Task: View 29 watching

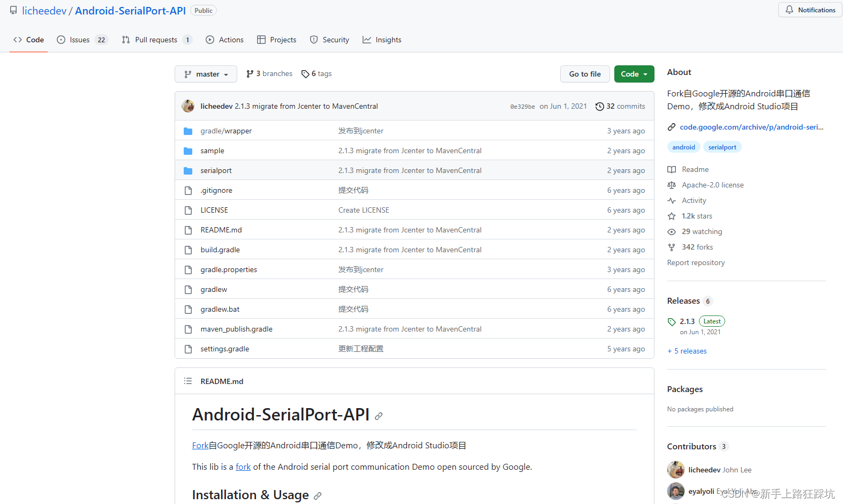Action: 702,231
